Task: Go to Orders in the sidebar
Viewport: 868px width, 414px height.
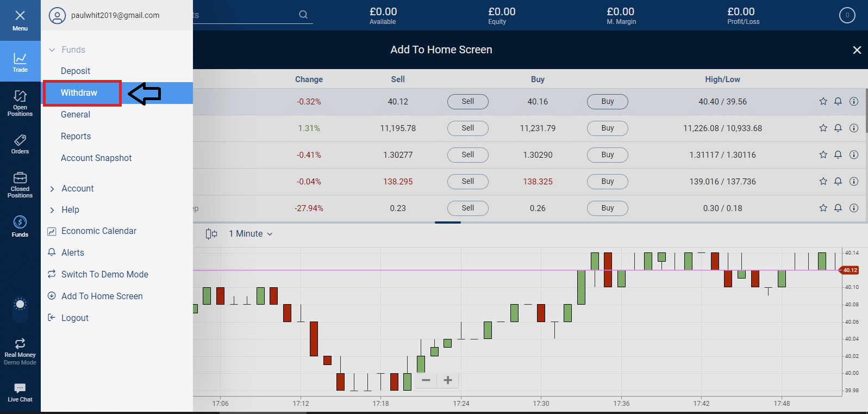Action: click(x=20, y=144)
